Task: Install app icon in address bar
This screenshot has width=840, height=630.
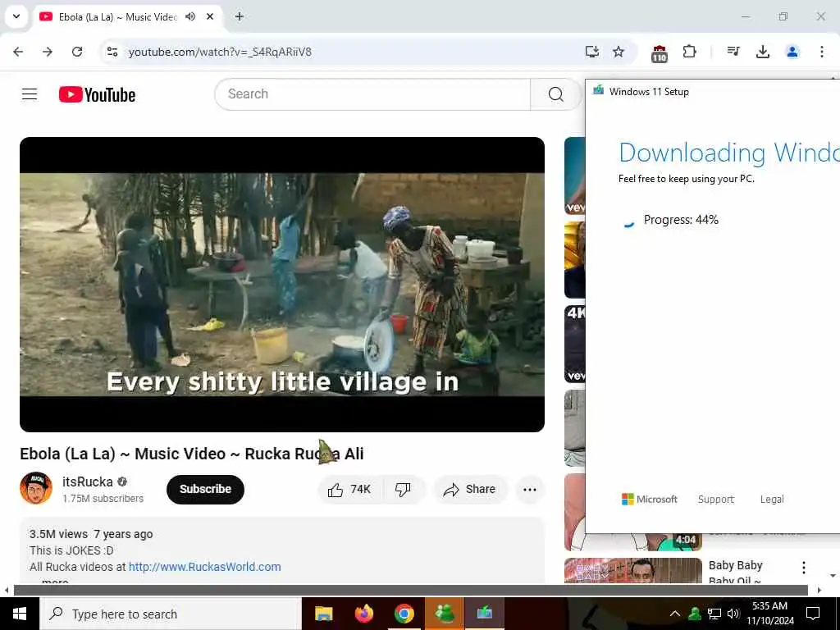Action: 591,52
